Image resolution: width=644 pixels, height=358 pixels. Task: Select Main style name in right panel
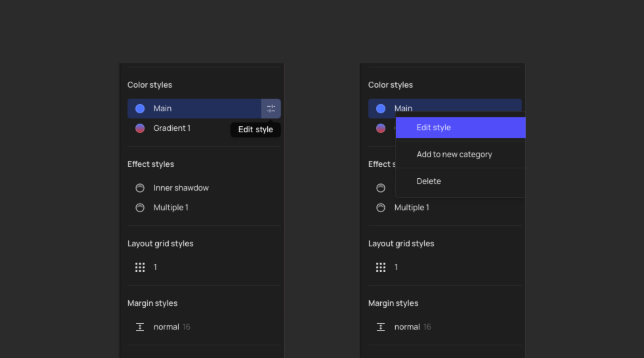(403, 108)
